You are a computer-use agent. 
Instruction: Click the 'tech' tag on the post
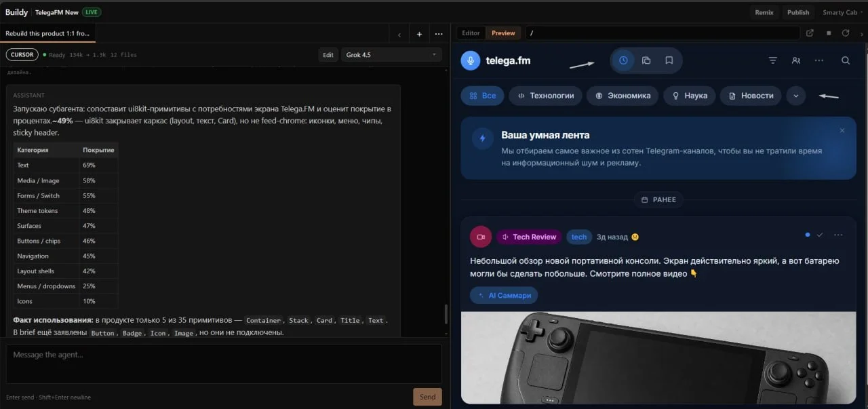(x=579, y=237)
